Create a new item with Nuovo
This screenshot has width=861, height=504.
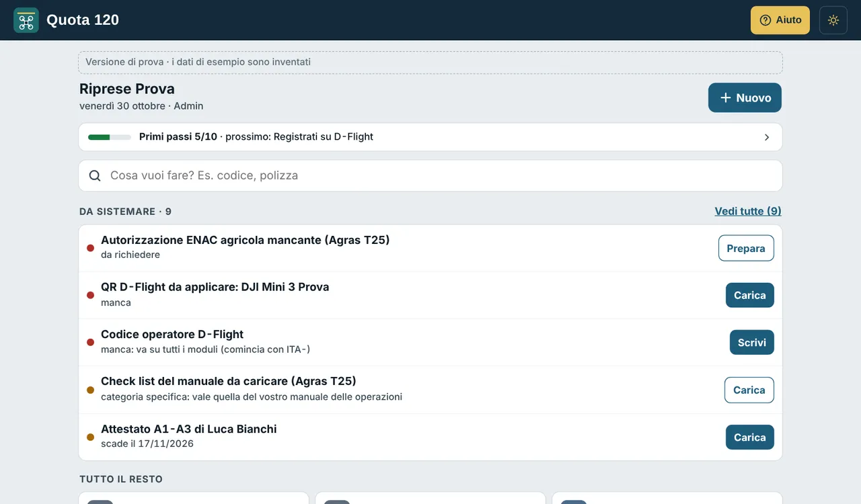pyautogui.click(x=745, y=97)
